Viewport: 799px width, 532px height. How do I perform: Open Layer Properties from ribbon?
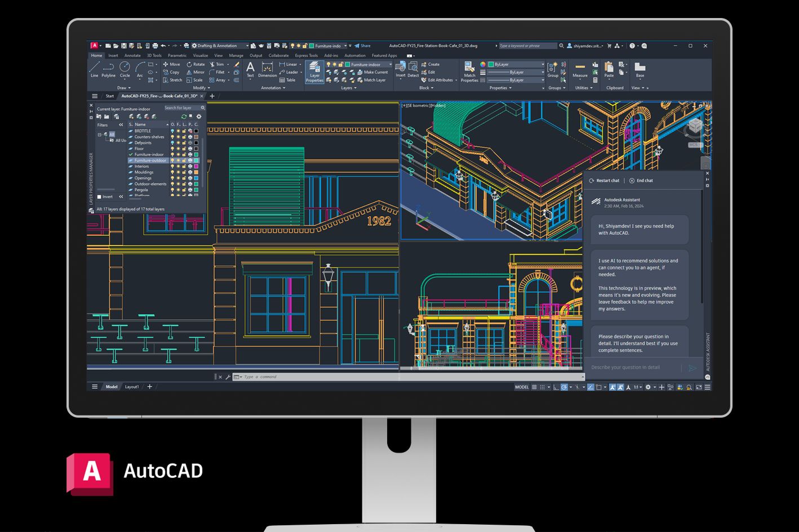click(x=314, y=73)
